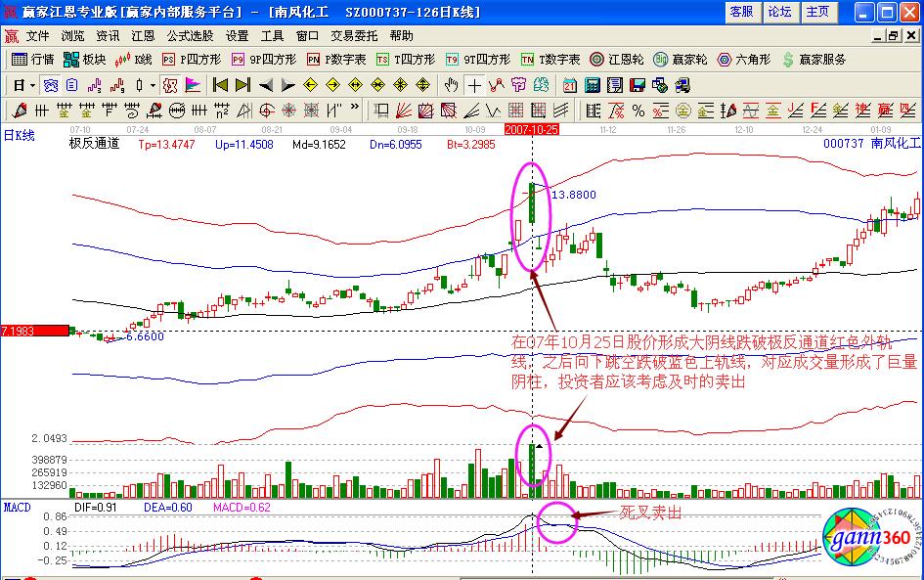This screenshot has width=924, height=580.
Task: Open the calculator icon in toolbar
Action: (x=591, y=85)
